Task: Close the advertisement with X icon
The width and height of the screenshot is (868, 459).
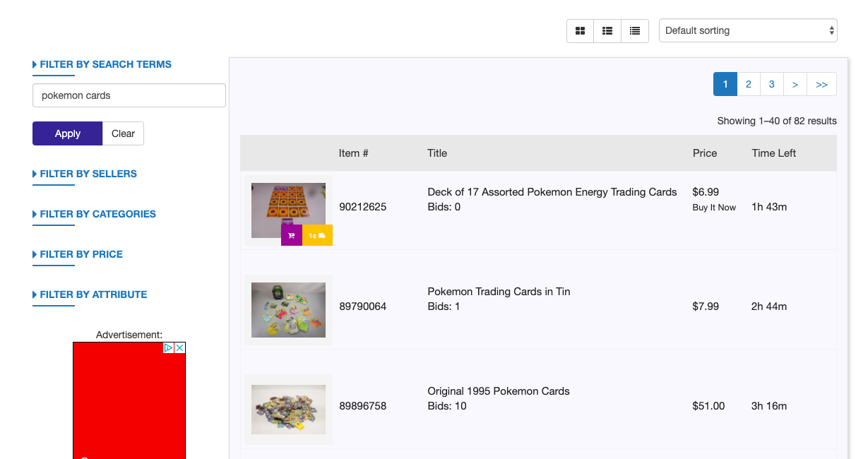Action: [180, 347]
